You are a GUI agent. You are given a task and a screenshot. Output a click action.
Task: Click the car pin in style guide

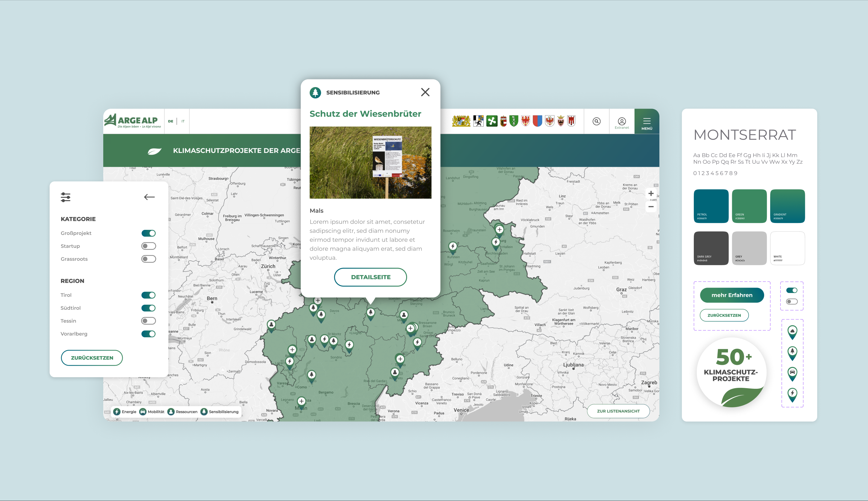point(792,374)
